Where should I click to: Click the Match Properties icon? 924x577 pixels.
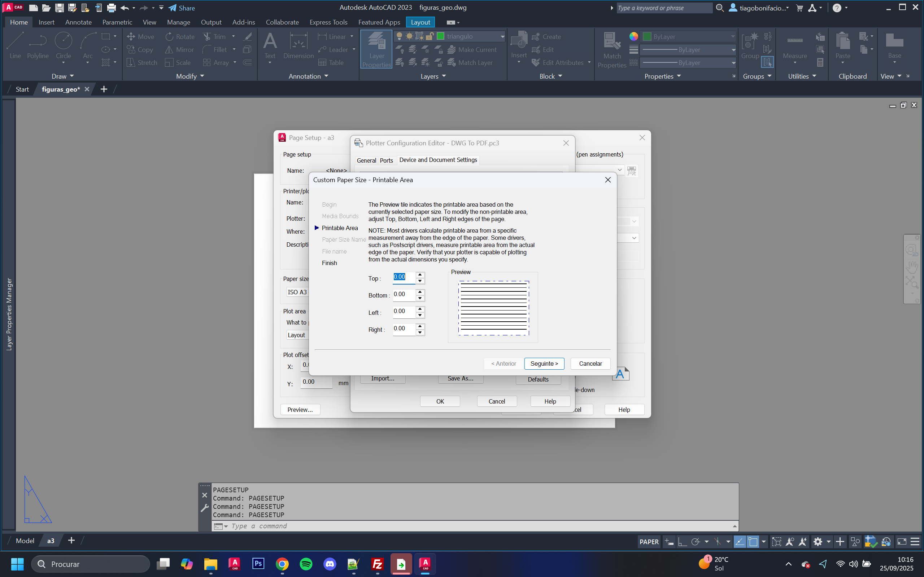click(612, 41)
